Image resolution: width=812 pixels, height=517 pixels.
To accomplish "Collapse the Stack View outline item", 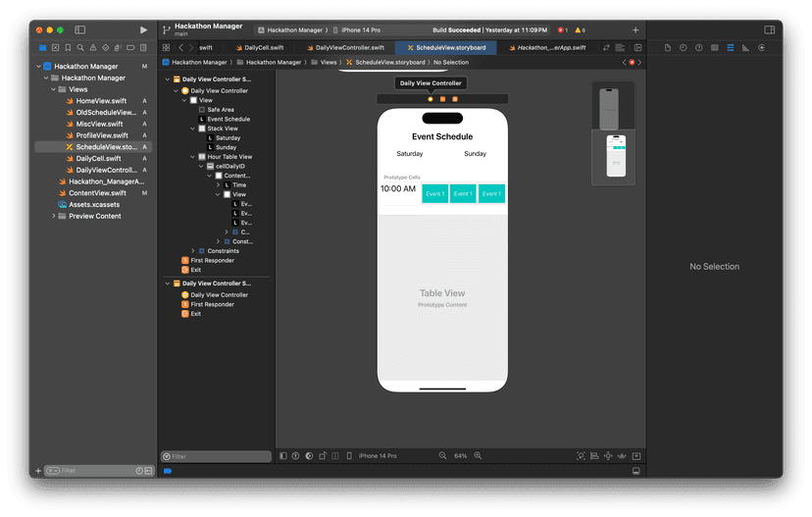I will click(x=194, y=129).
